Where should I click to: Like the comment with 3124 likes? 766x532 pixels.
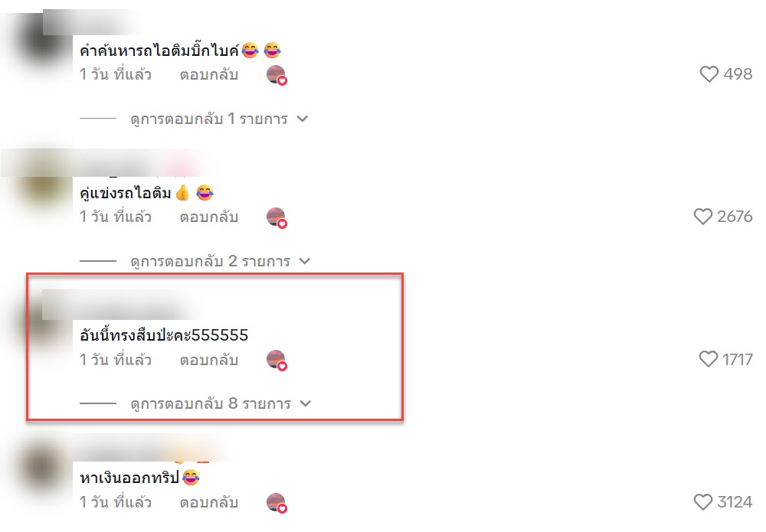703,501
